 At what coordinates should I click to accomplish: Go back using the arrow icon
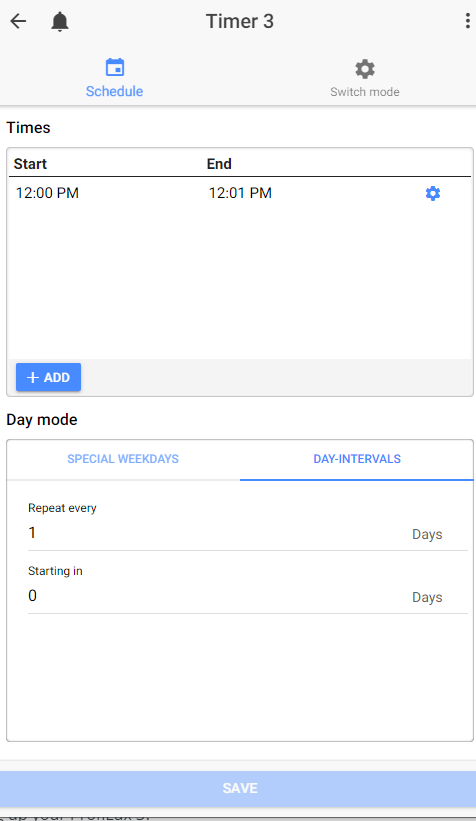point(18,21)
